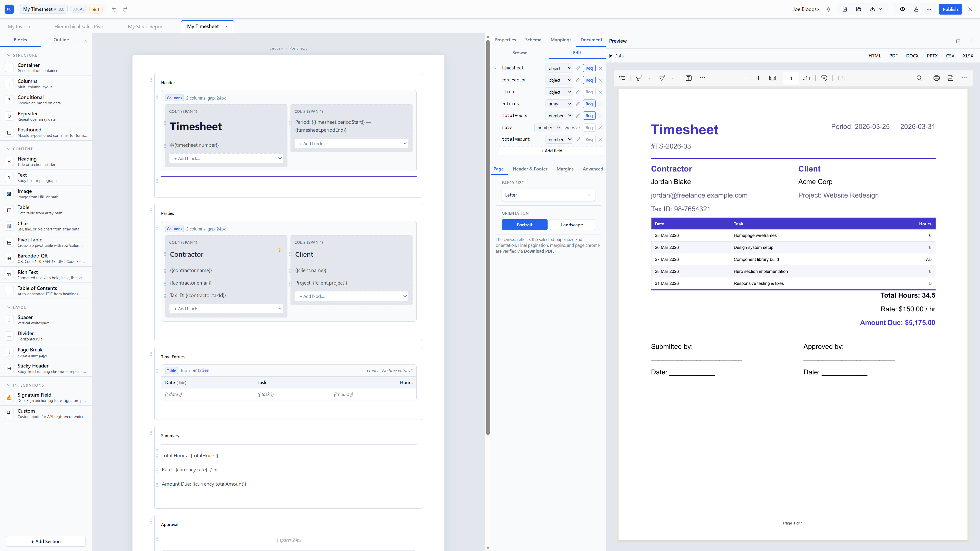Expand the Data section in the Preview panel
This screenshot has height=551, width=980.
click(x=616, y=56)
